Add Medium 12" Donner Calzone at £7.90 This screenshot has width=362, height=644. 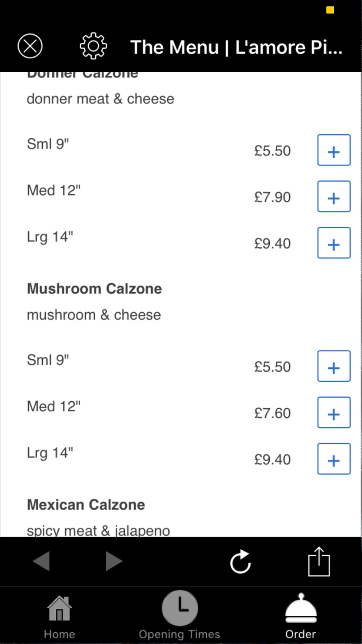tap(334, 197)
